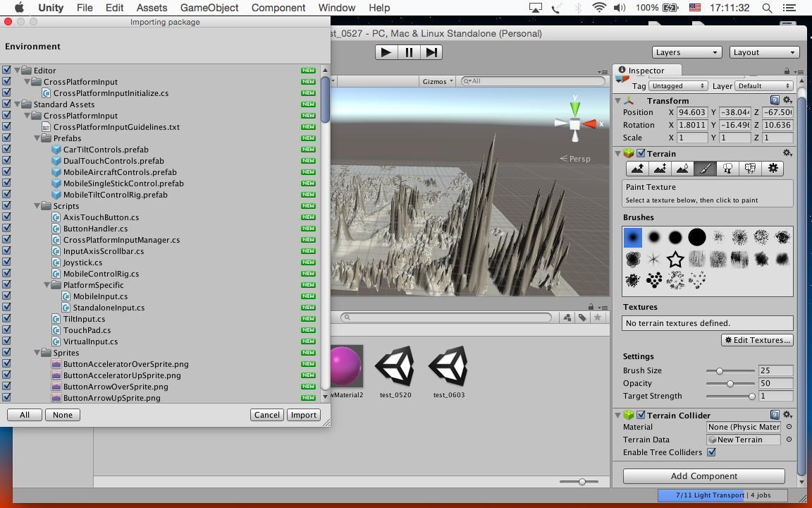This screenshot has width=812, height=508.
Task: Select the Paint Height terrain tool
Action: (x=660, y=169)
